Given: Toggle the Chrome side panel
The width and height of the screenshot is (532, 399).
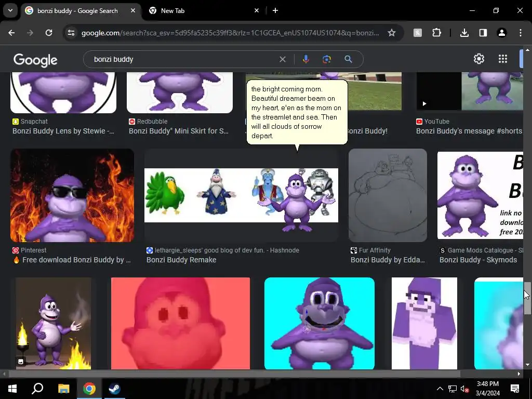Looking at the screenshot, I should coord(483,33).
